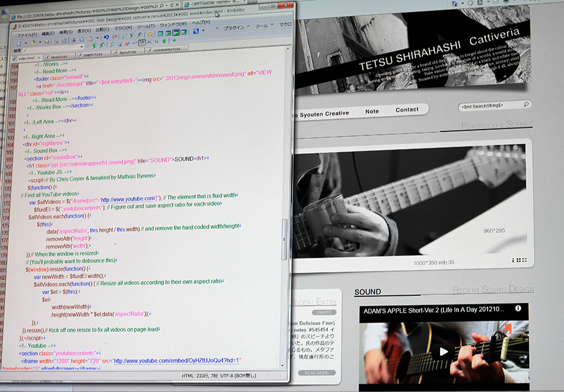Select the last wrap mode icon before the globe
Screen dimensions: 564x392
pyautogui.click(x=184, y=32)
